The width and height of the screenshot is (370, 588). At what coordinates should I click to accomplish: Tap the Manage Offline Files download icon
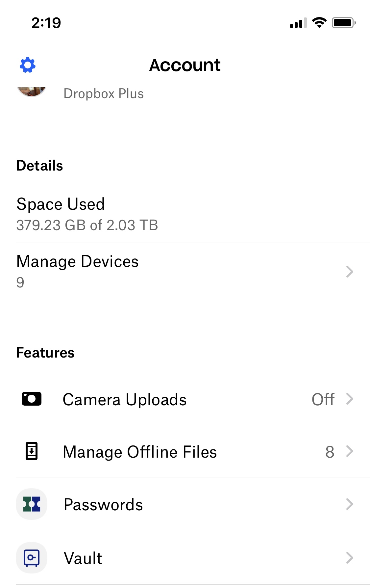click(32, 451)
